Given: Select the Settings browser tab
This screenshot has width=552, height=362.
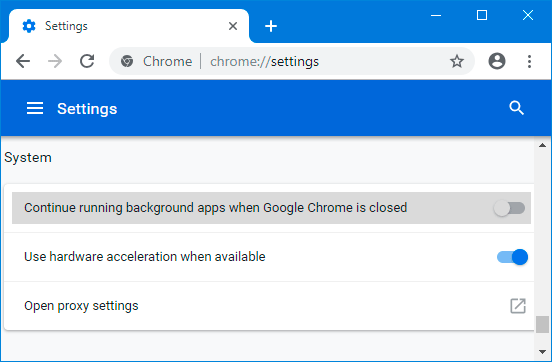Looking at the screenshot, I should [128, 26].
